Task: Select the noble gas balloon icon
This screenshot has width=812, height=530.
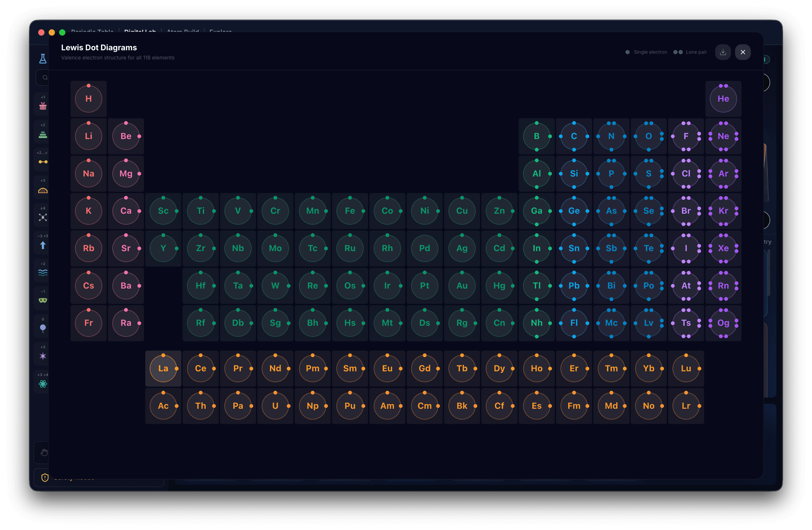Action: tap(43, 329)
